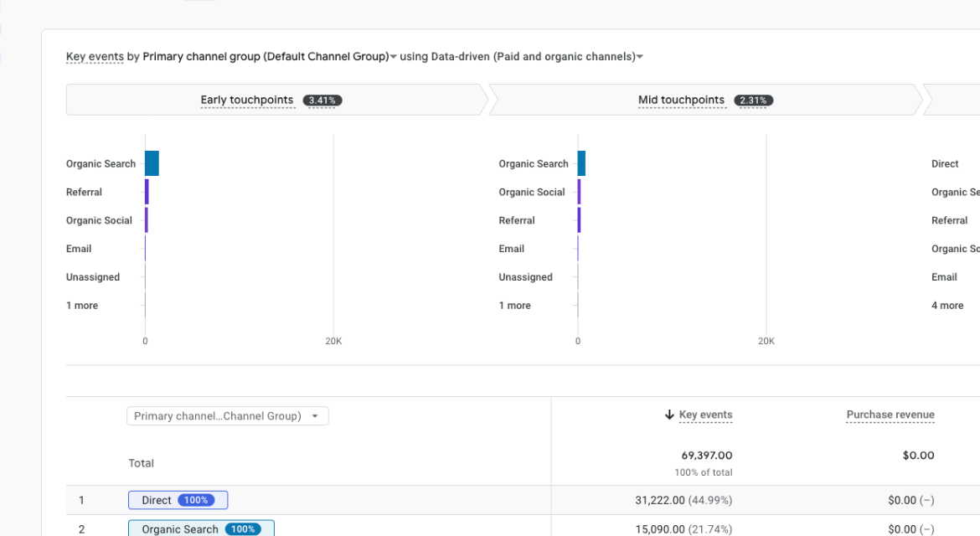Click the Organic Search bar in Early touchpoints chart

point(152,163)
